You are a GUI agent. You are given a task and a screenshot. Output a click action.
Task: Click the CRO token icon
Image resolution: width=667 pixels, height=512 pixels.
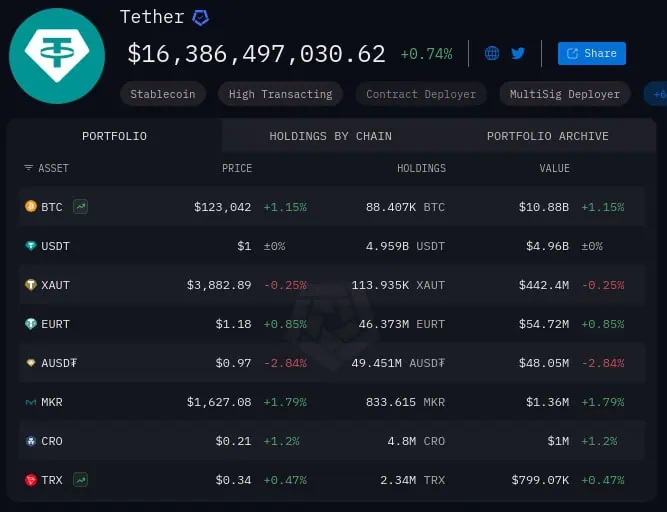point(30,441)
